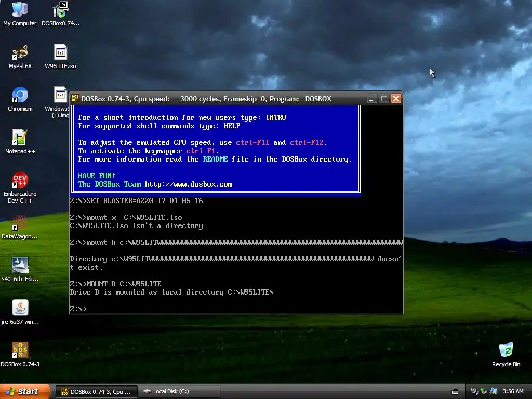
Task: Click the blue messenger tray icon
Action: pos(494,391)
